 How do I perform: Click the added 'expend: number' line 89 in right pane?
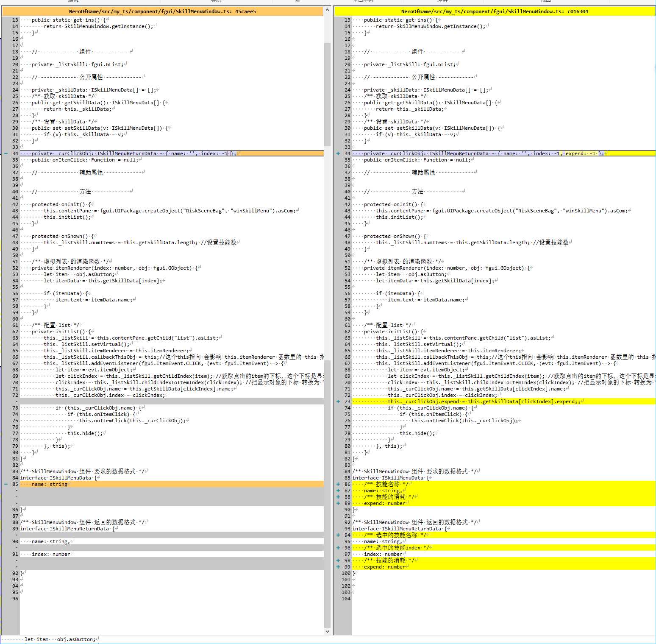[x=504, y=503]
